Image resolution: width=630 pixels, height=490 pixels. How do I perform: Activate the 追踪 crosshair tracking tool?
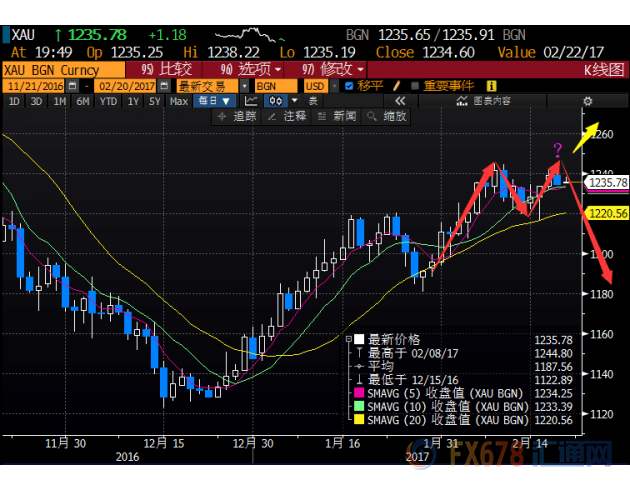pos(236,116)
